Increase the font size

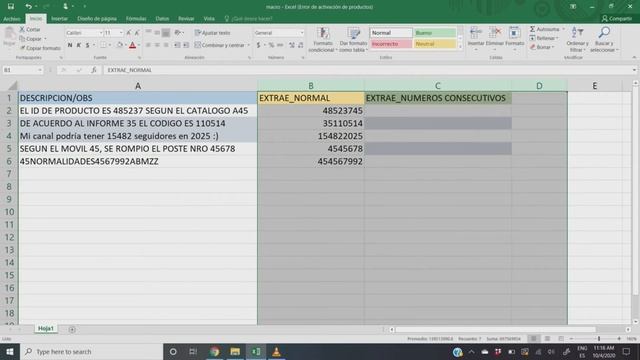(129, 33)
